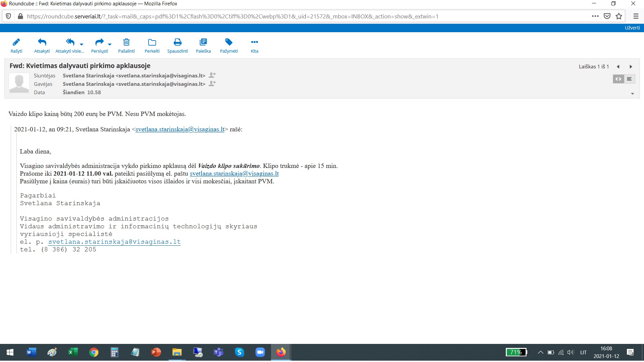
Task: Click the Pašalinti trash icon
Action: [x=126, y=43]
